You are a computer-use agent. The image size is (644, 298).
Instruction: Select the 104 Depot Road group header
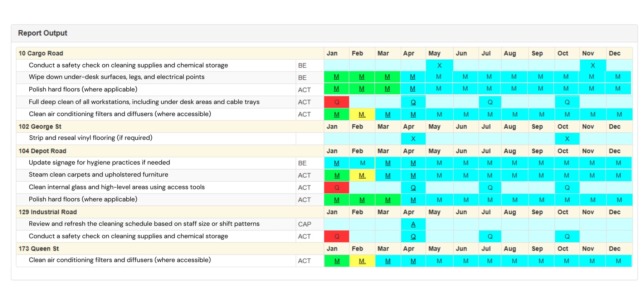(x=42, y=151)
